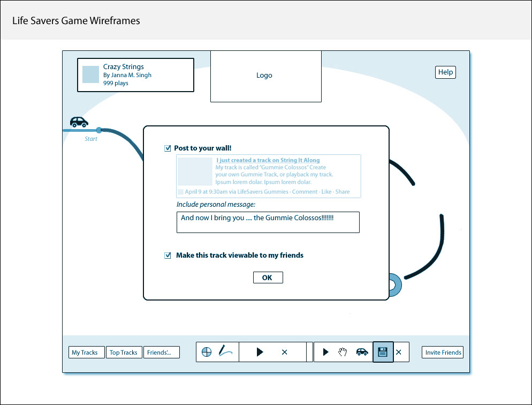The image size is (532, 405).
Task: Click the "Life Savers Game Wireframes" page title
Action: (76, 21)
